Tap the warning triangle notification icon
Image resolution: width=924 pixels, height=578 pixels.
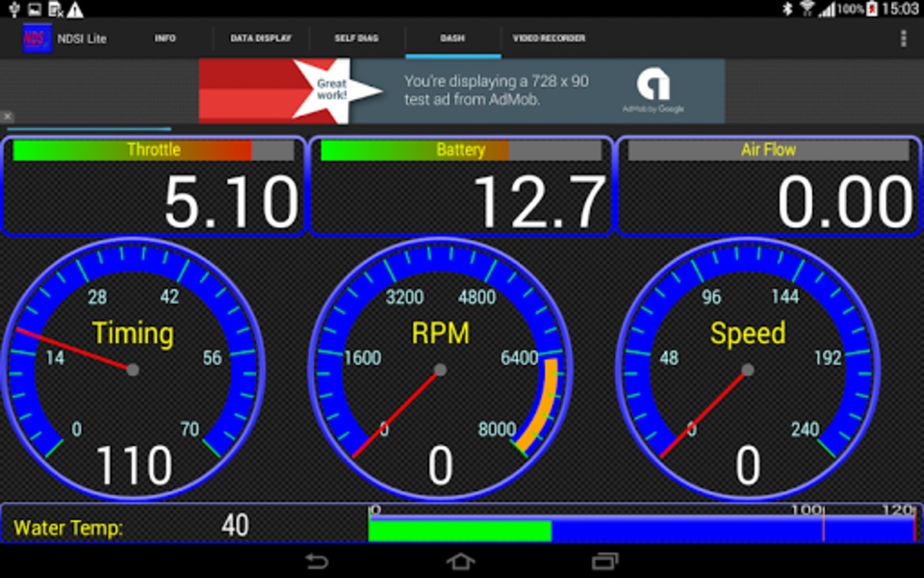tap(75, 9)
